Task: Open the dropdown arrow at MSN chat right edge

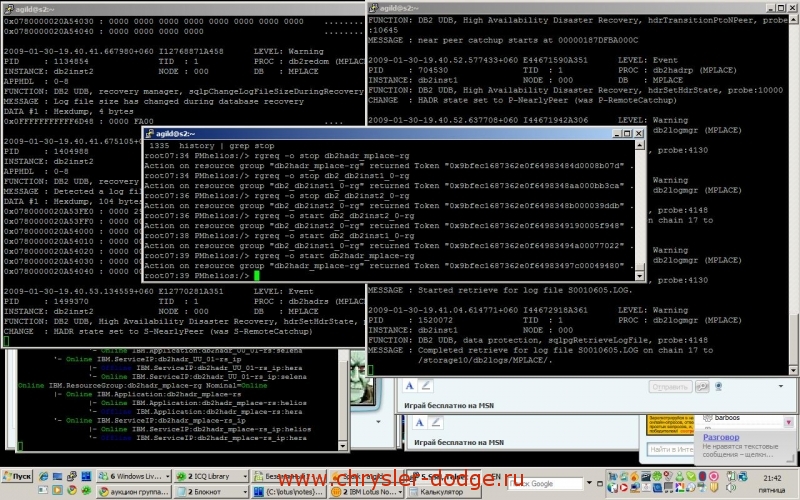Action: [x=781, y=386]
